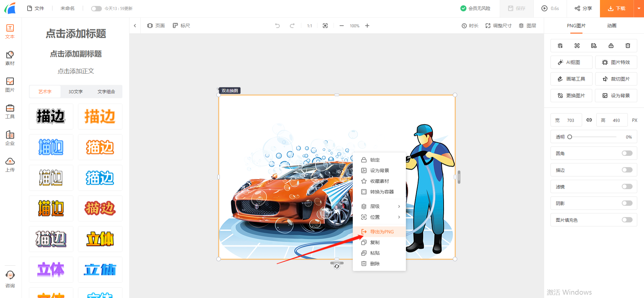Click the AI抠图 button

[x=571, y=62]
